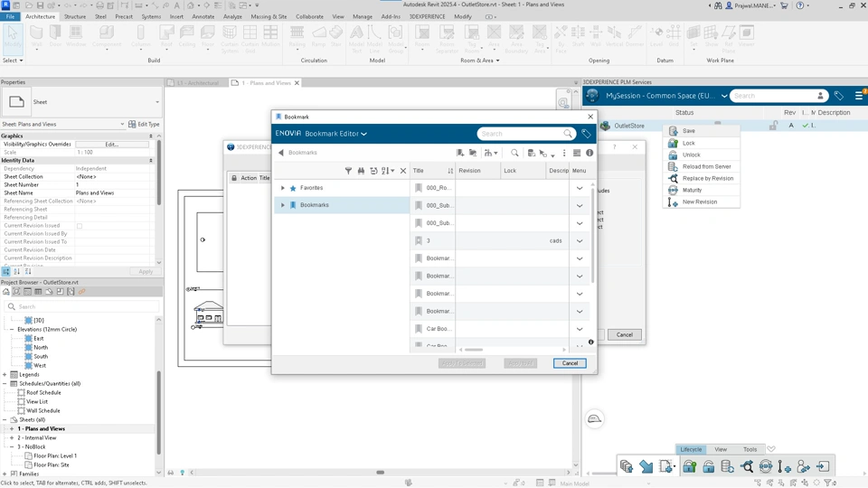The width and height of the screenshot is (868, 488).
Task: Click Reload from Server icon in Lifecycle toolbar
Action: (727, 467)
